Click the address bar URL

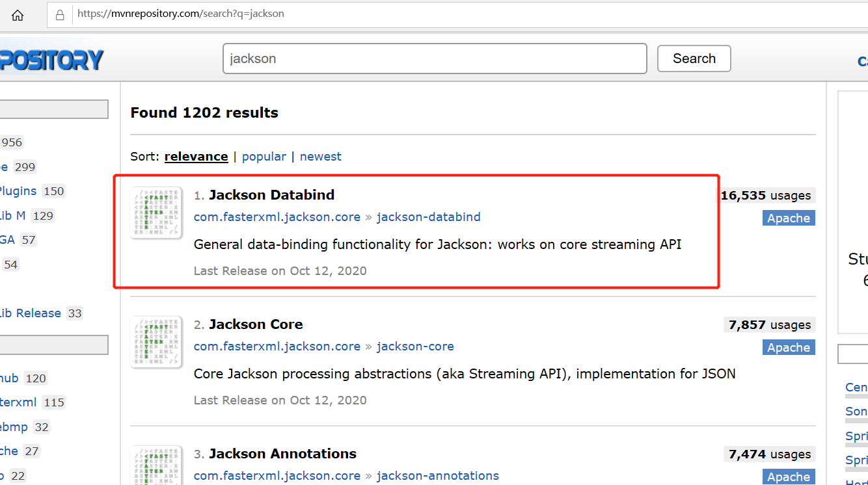click(x=180, y=14)
